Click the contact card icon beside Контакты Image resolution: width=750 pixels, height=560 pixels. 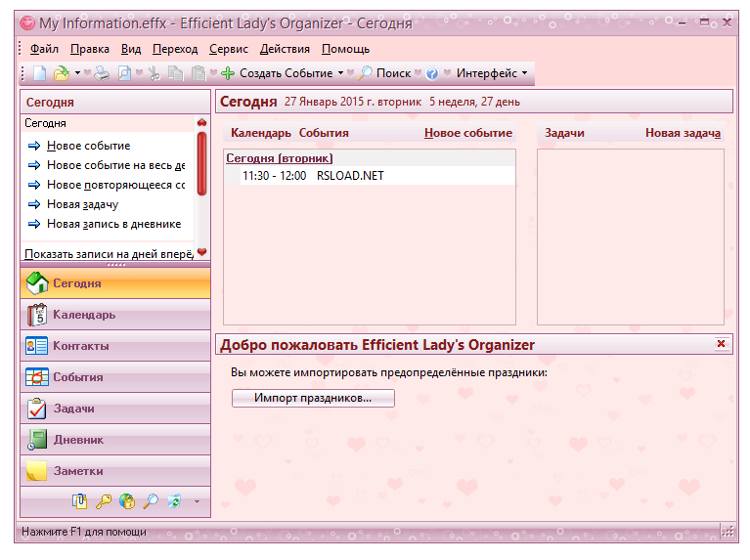click(37, 346)
